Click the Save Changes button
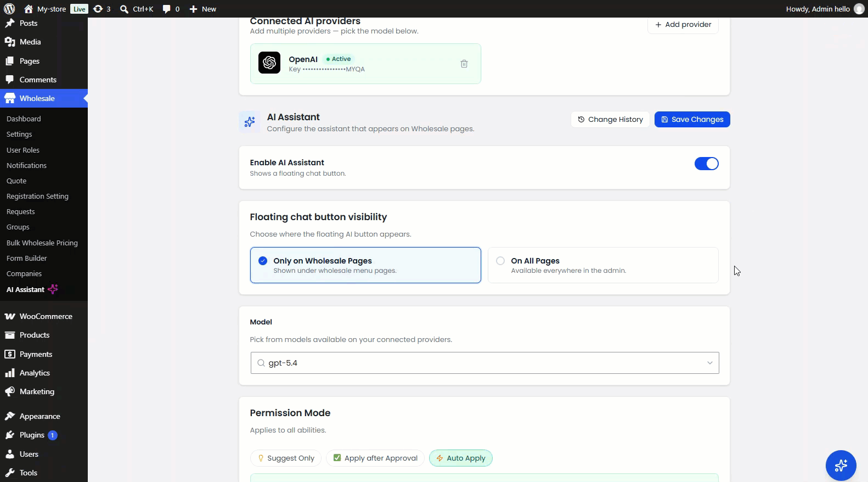Viewport: 868px width, 482px height. tap(692, 119)
